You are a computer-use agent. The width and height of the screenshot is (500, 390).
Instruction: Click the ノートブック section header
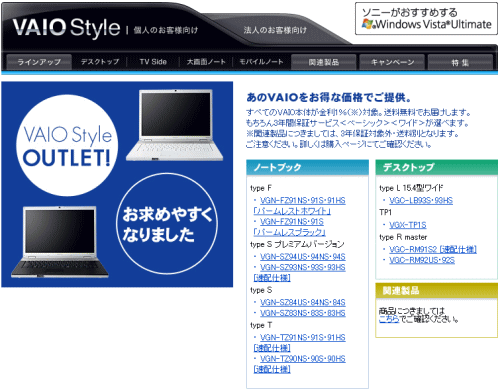click(307, 167)
